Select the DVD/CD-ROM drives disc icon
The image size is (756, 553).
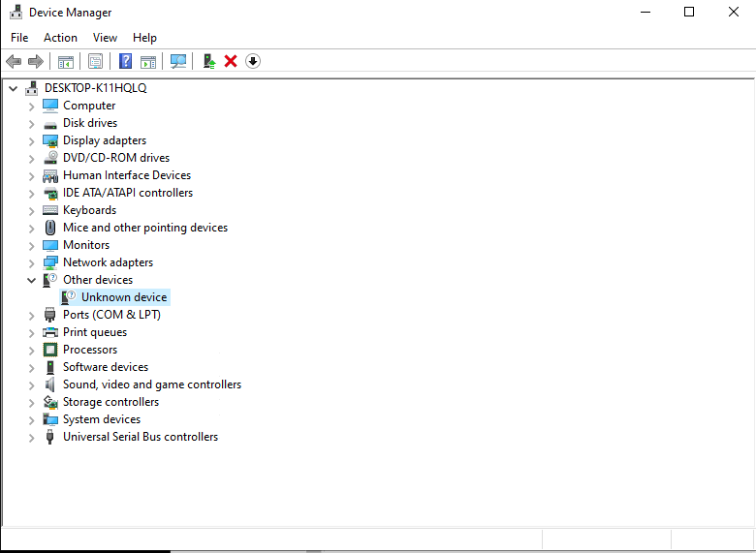tap(50, 158)
